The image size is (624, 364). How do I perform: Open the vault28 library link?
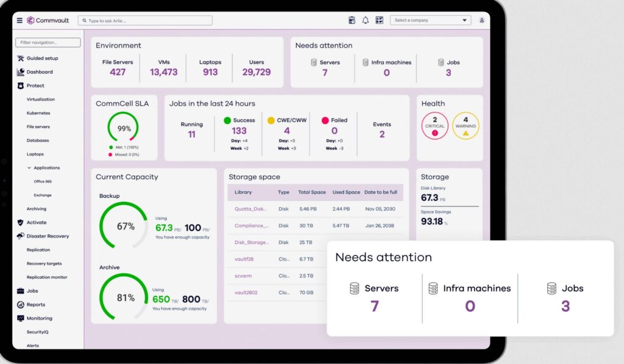click(244, 259)
